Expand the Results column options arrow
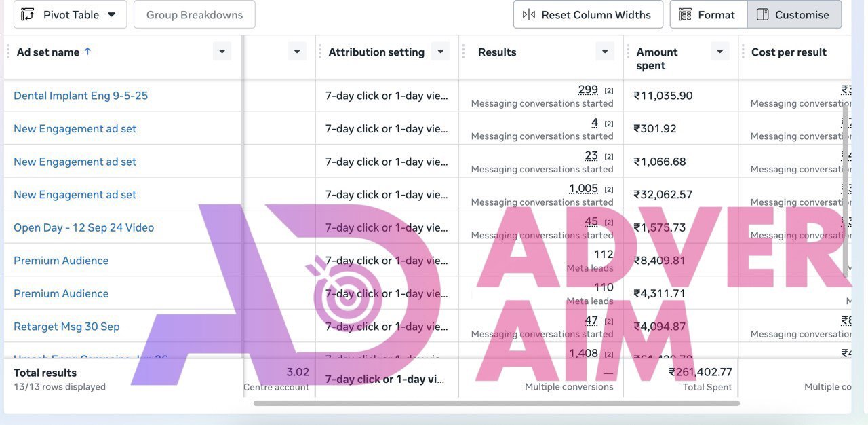The width and height of the screenshot is (868, 425). point(605,52)
